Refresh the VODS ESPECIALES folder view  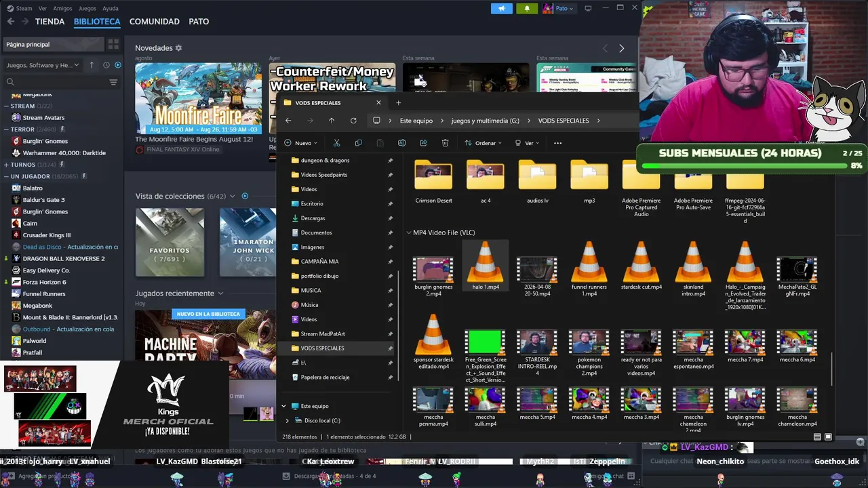click(x=353, y=121)
